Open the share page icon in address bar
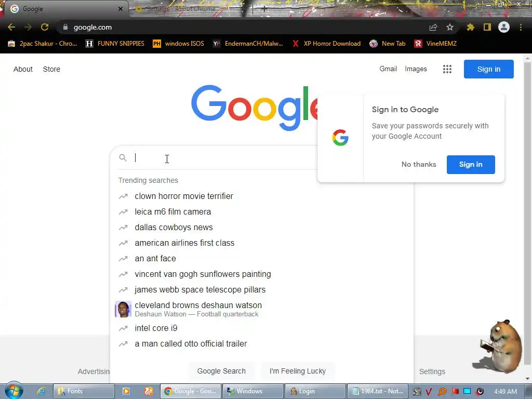 point(433,27)
